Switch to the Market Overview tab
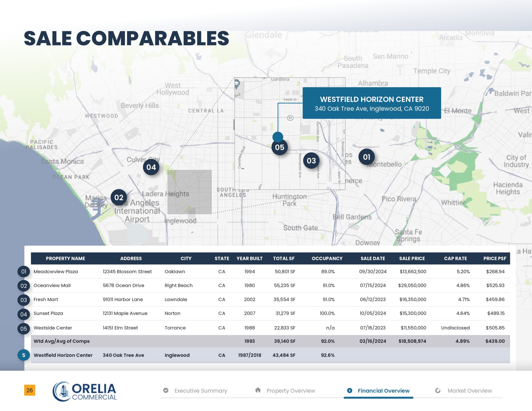Viewport: 532px width, 411px height. [x=469, y=391]
